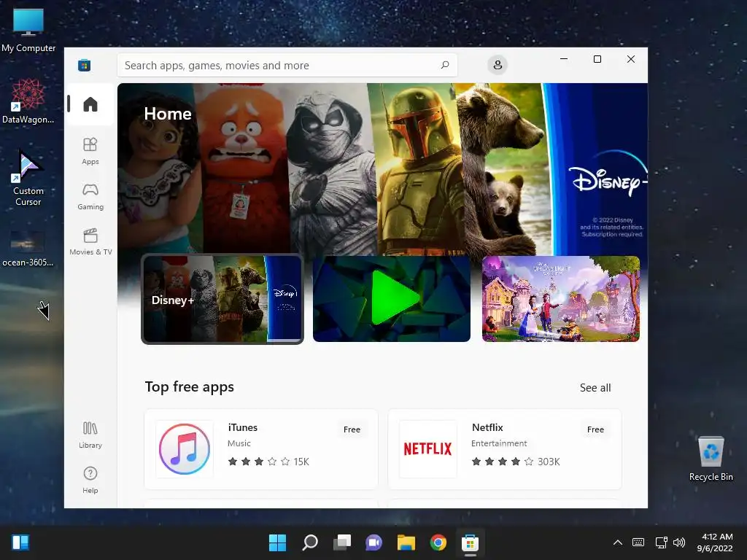This screenshot has width=747, height=560.
Task: Open the user account profile icon
Action: tap(498, 65)
